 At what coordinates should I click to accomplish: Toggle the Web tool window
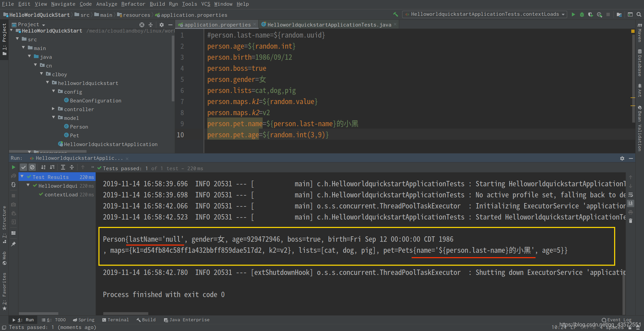pyautogui.click(x=4, y=258)
